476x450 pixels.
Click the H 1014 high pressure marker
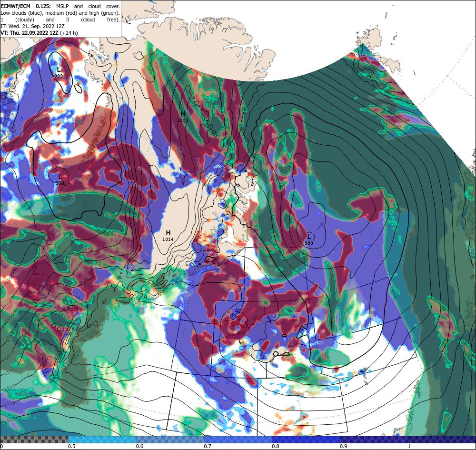point(168,236)
